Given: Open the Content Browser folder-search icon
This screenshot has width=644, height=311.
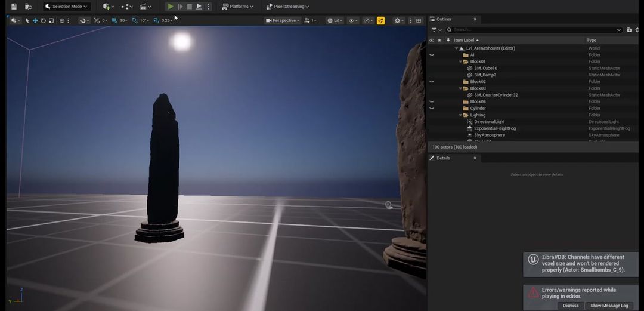Looking at the screenshot, I should (29, 7).
